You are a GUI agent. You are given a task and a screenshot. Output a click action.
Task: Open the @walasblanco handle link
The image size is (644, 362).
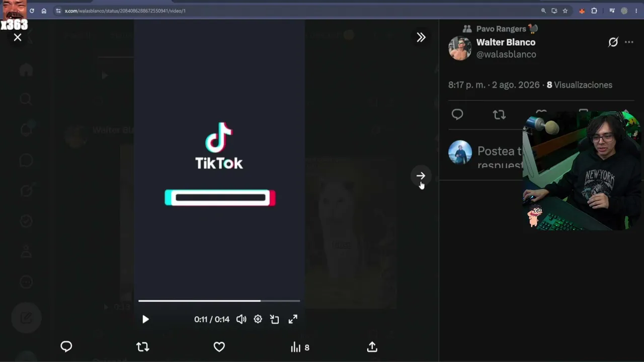pyautogui.click(x=506, y=54)
